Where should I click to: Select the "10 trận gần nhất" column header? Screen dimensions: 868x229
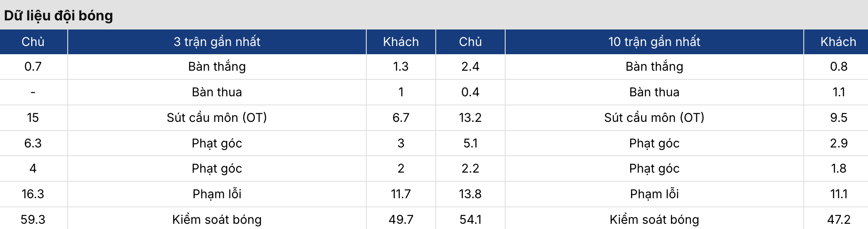pyautogui.click(x=654, y=42)
